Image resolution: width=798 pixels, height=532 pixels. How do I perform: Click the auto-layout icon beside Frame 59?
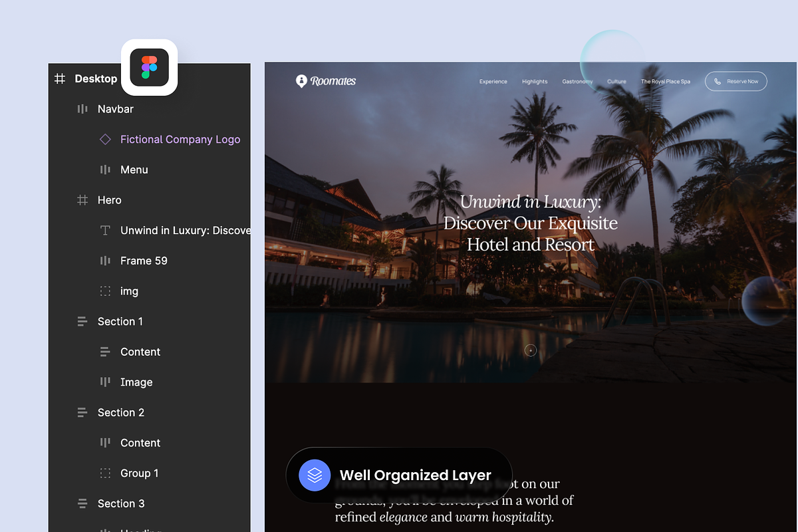(x=105, y=261)
